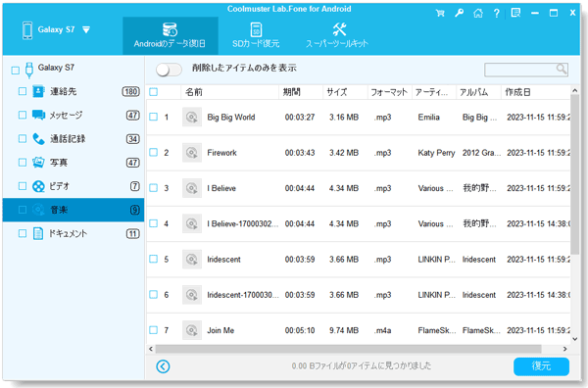588x388 pixels.
Task: Click the 連絡先 contacts icon
Action: click(38, 91)
